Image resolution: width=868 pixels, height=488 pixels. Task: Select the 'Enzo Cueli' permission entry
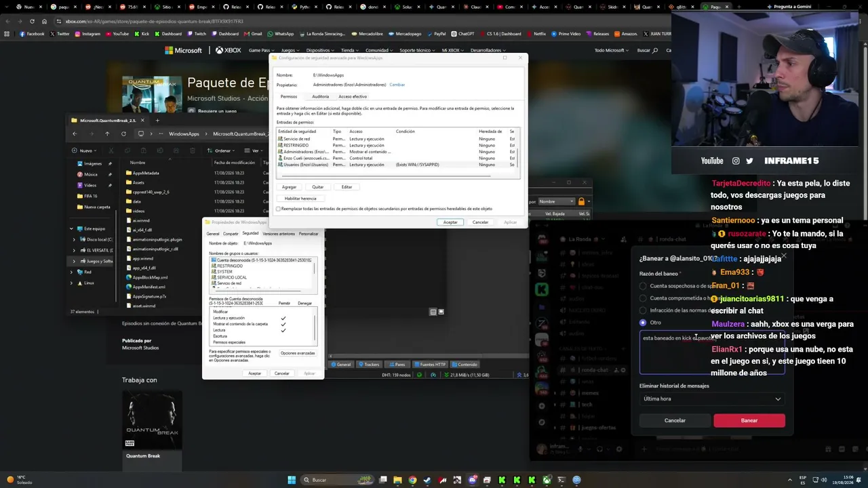coord(396,158)
